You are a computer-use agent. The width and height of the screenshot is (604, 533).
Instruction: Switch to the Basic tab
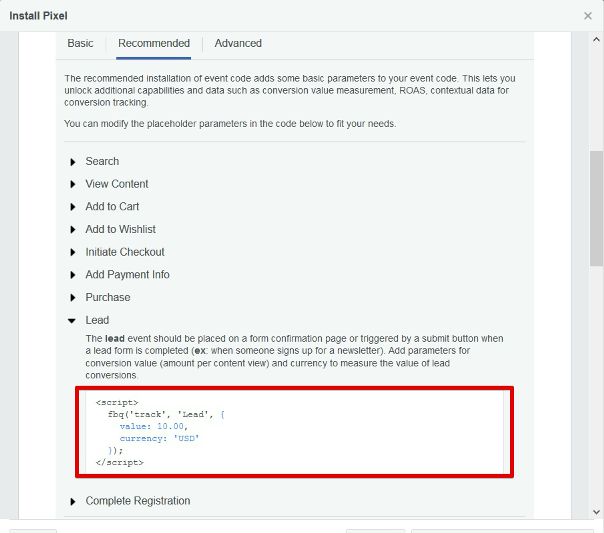80,43
